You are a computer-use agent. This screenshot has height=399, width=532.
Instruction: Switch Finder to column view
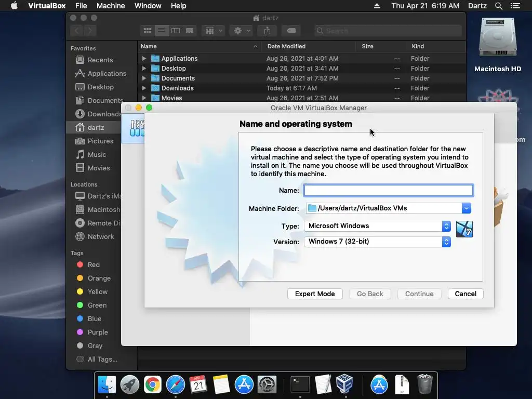tap(176, 31)
